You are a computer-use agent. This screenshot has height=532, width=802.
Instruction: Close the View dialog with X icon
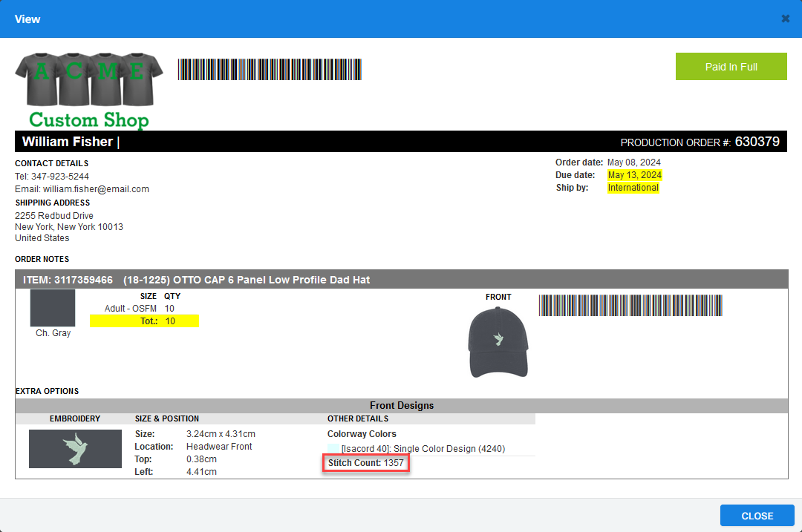tap(786, 19)
